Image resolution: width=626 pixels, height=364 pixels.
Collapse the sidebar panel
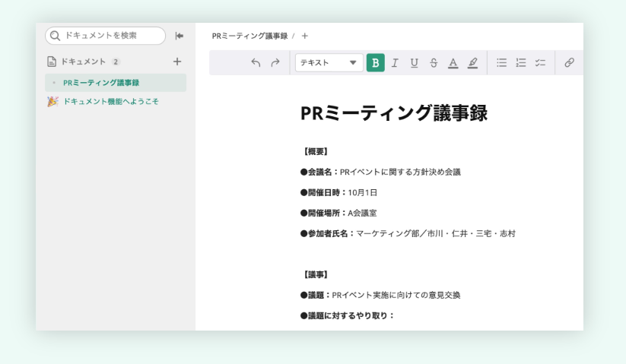[x=180, y=36]
